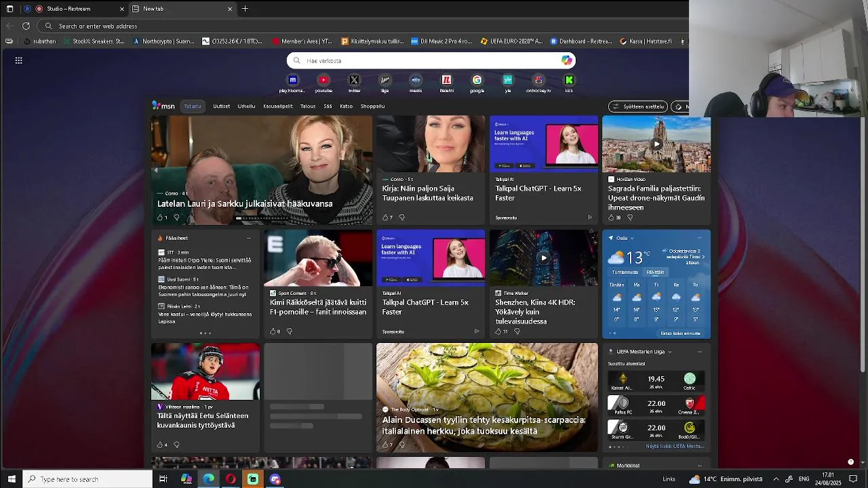Select the Kasuaalipelit feed tab
This screenshot has height=488, width=868.
click(278, 106)
